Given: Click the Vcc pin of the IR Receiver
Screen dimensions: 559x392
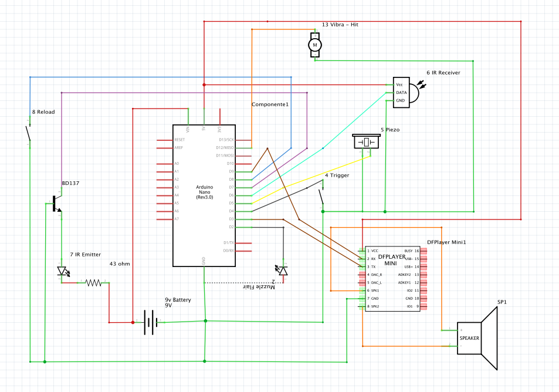Looking at the screenshot, I should [399, 84].
